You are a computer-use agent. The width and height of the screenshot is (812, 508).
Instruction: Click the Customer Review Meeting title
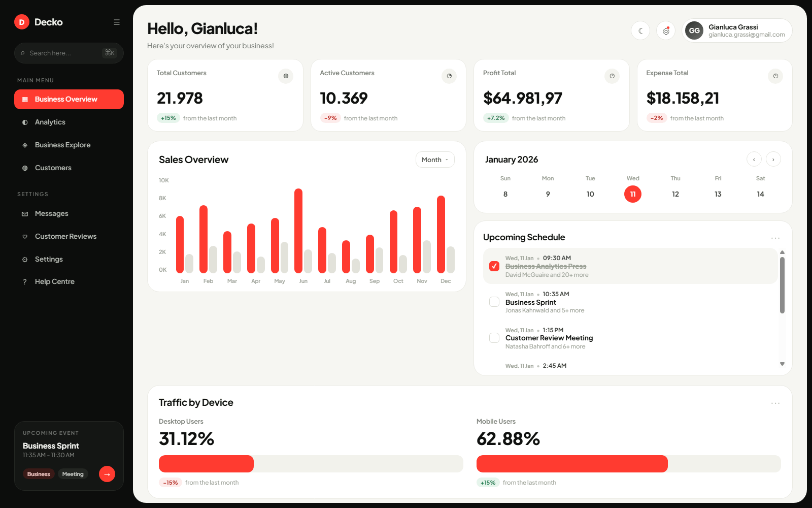[x=549, y=338]
